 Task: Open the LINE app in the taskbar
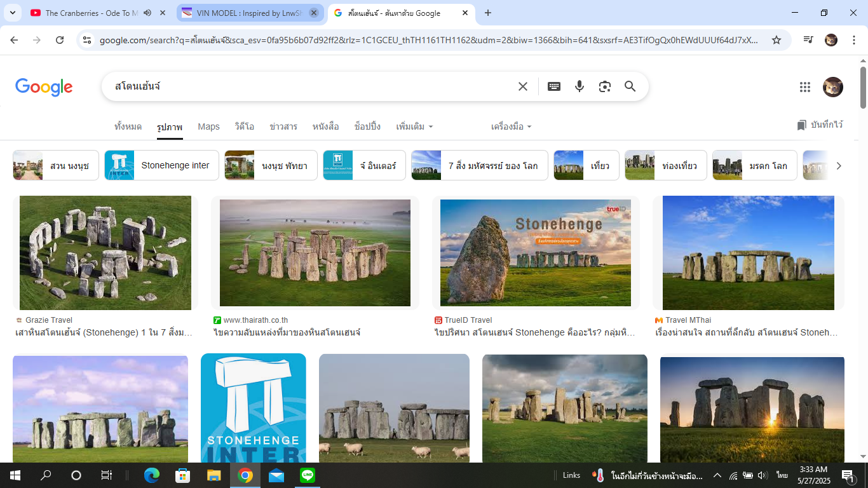tap(308, 475)
